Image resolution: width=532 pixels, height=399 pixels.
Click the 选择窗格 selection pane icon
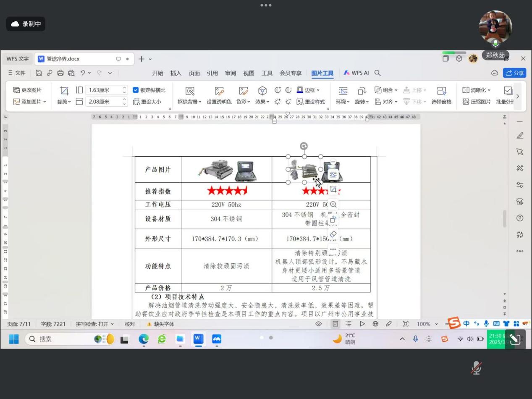(x=441, y=91)
